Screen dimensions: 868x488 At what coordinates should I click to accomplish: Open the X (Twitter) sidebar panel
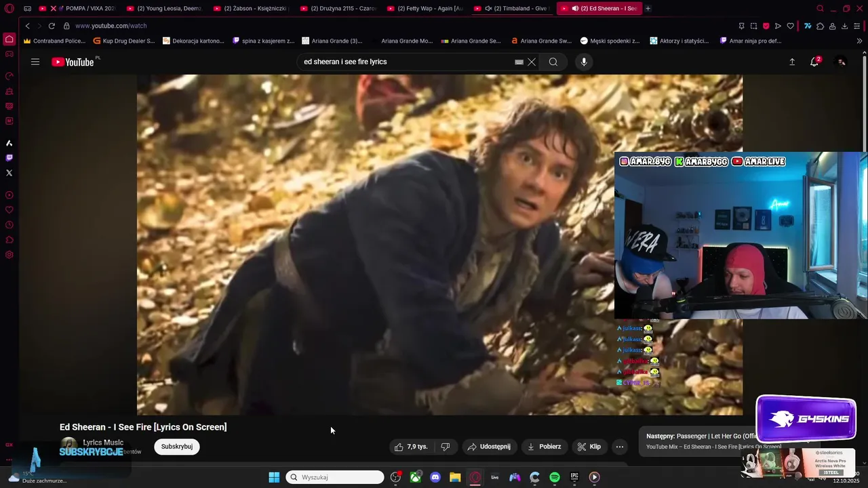coord(9,173)
